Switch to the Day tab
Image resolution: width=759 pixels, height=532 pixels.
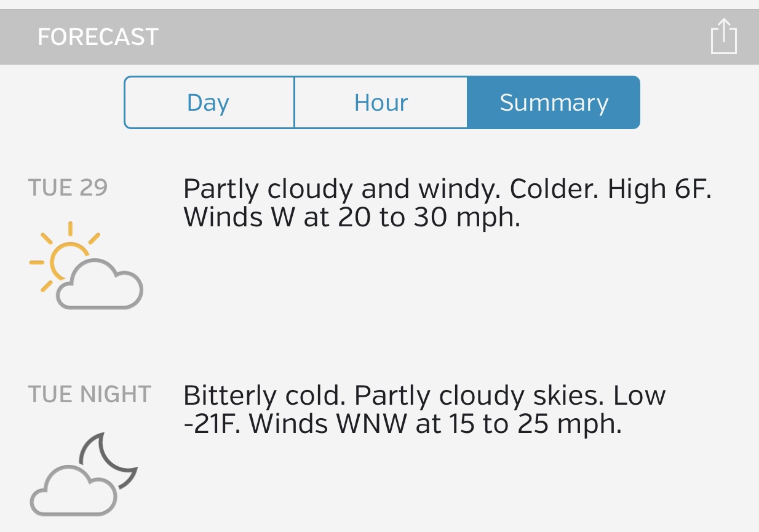[x=209, y=103]
